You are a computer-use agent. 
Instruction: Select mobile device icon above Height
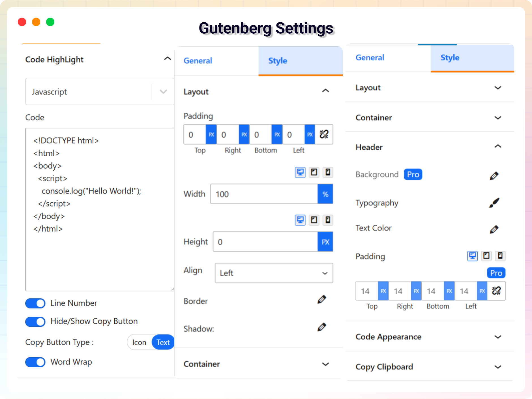click(x=328, y=220)
